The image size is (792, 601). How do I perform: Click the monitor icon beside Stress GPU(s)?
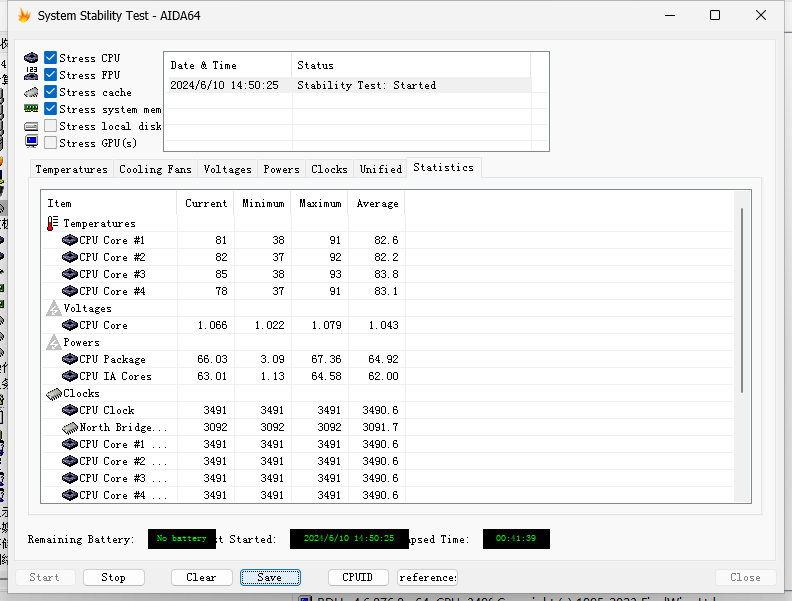31,141
